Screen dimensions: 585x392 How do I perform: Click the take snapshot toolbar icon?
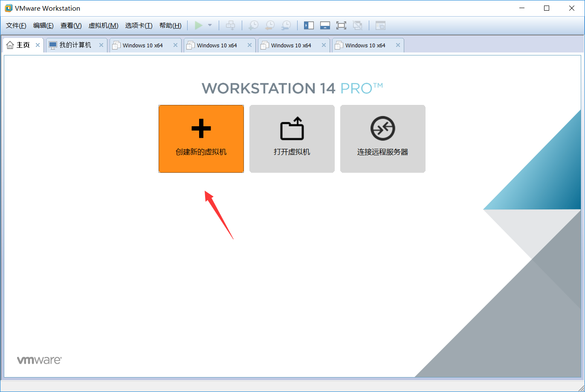click(x=253, y=26)
